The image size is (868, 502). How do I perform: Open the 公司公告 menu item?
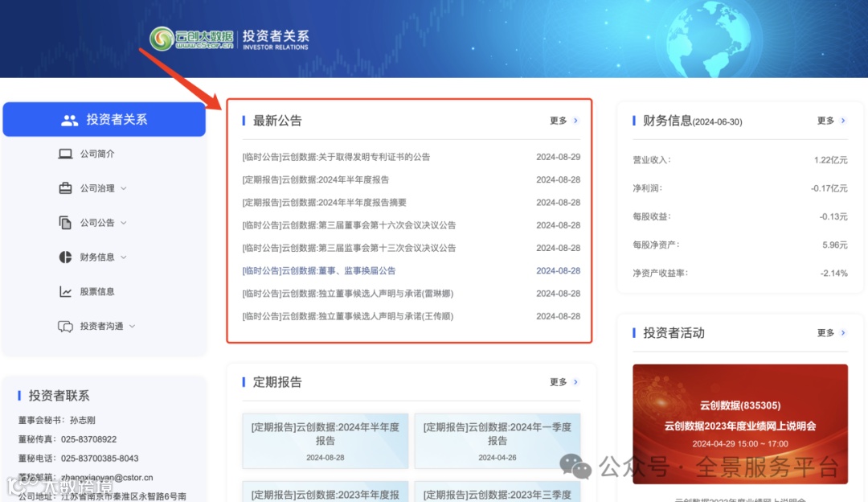coord(97,222)
